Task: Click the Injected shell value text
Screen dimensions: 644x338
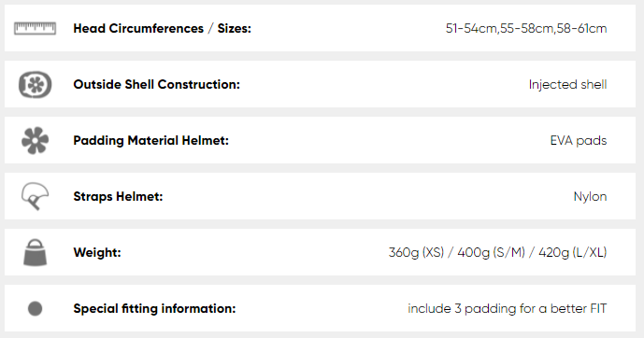Action: coord(567,84)
